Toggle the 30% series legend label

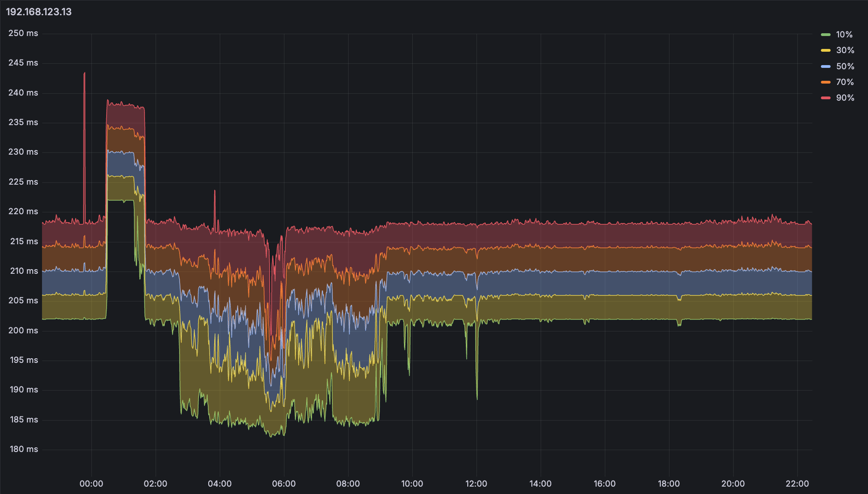[x=845, y=50]
